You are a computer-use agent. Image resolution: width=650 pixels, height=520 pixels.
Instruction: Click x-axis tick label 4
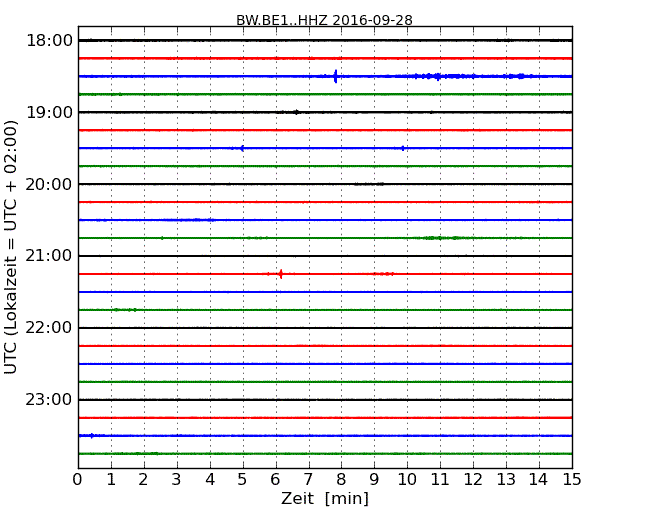click(x=210, y=480)
